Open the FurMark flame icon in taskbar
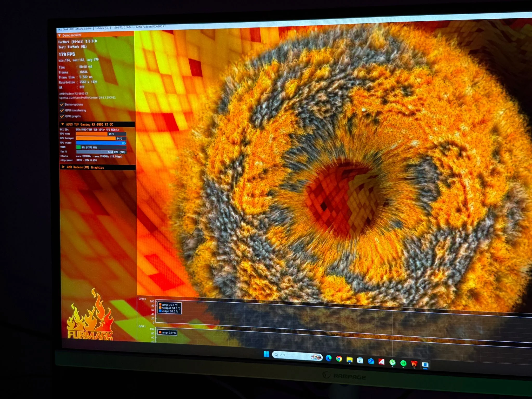Viewport: 532px width, 399px height. (414, 364)
